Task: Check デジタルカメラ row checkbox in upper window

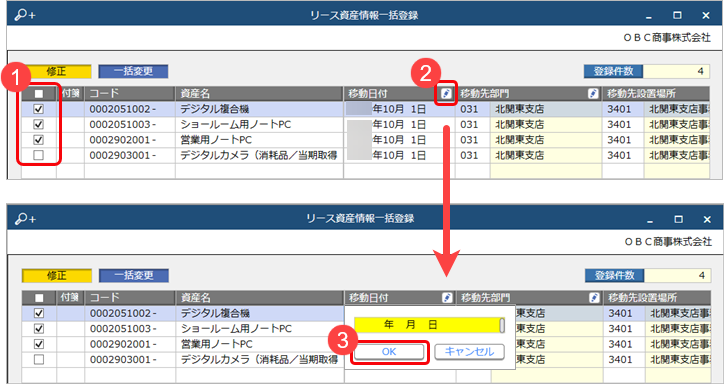Action: point(39,156)
